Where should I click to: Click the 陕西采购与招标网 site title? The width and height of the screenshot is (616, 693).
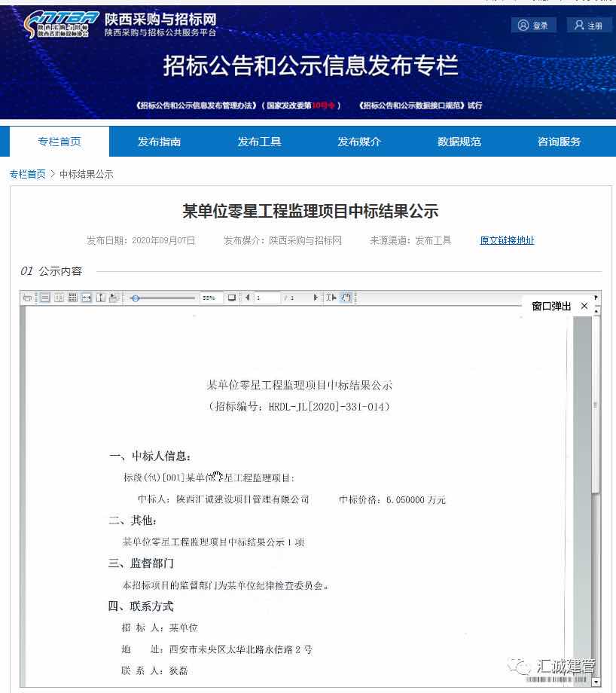160,19
